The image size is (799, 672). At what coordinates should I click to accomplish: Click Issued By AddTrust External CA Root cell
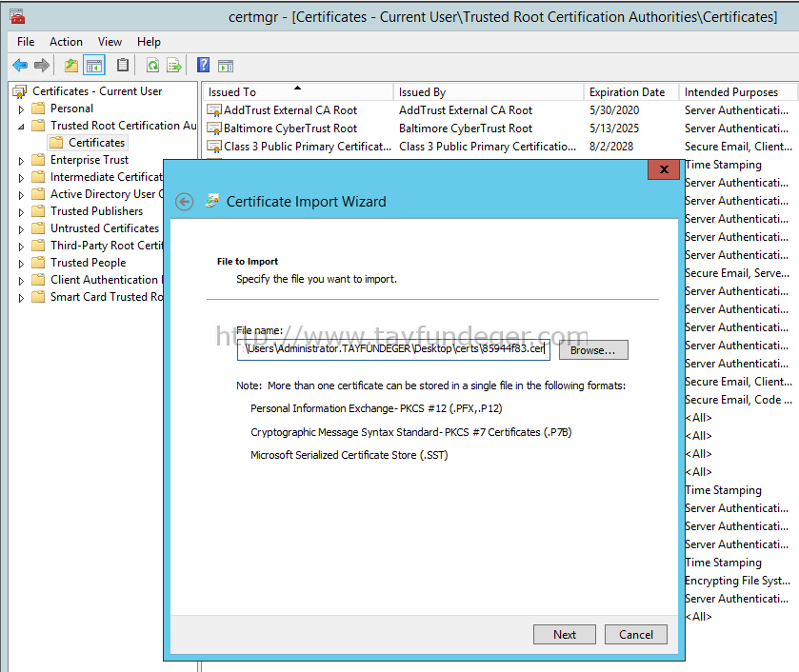point(466,110)
